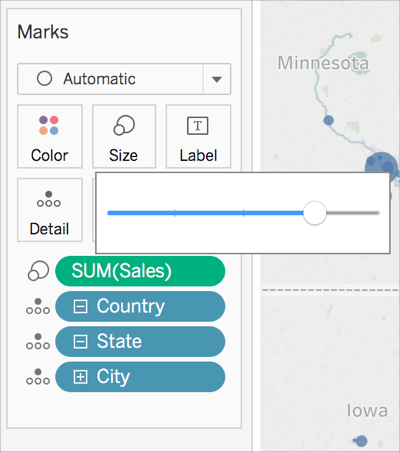Select the City pill label

113,377
